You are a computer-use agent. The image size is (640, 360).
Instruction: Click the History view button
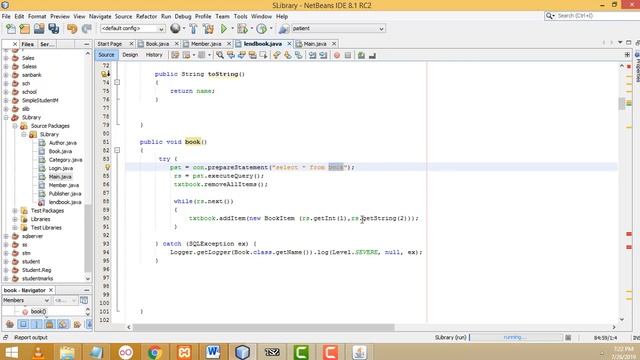[154, 55]
